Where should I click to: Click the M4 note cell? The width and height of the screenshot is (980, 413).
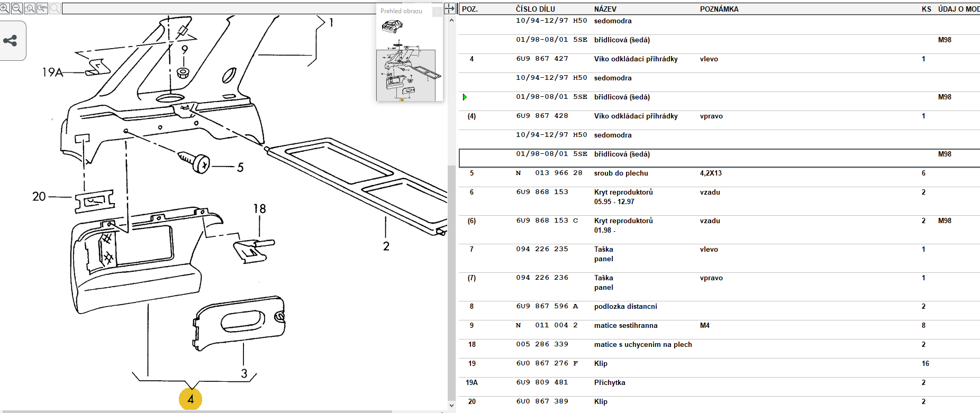[x=705, y=325]
